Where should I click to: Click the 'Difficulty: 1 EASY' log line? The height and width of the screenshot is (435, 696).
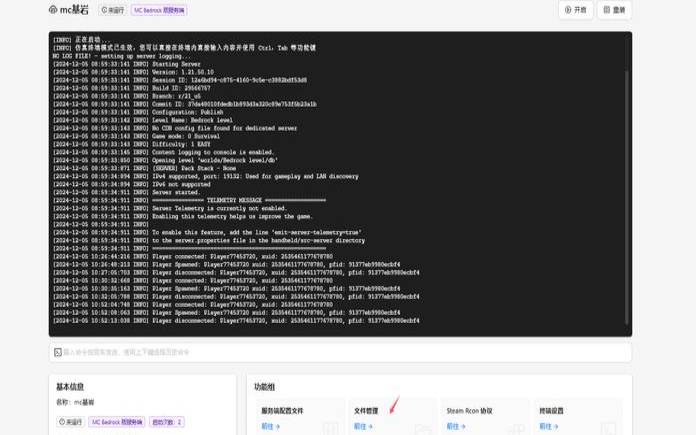click(131, 144)
